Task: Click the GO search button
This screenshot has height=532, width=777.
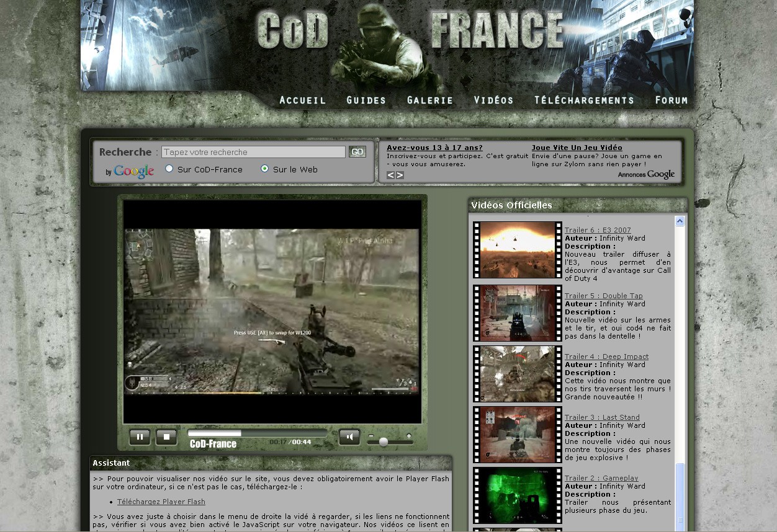Action: [357, 152]
